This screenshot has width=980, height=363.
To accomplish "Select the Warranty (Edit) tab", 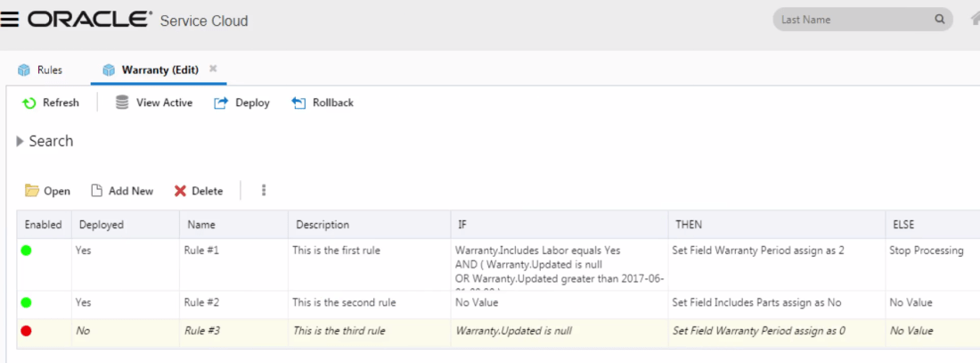I will coord(153,70).
